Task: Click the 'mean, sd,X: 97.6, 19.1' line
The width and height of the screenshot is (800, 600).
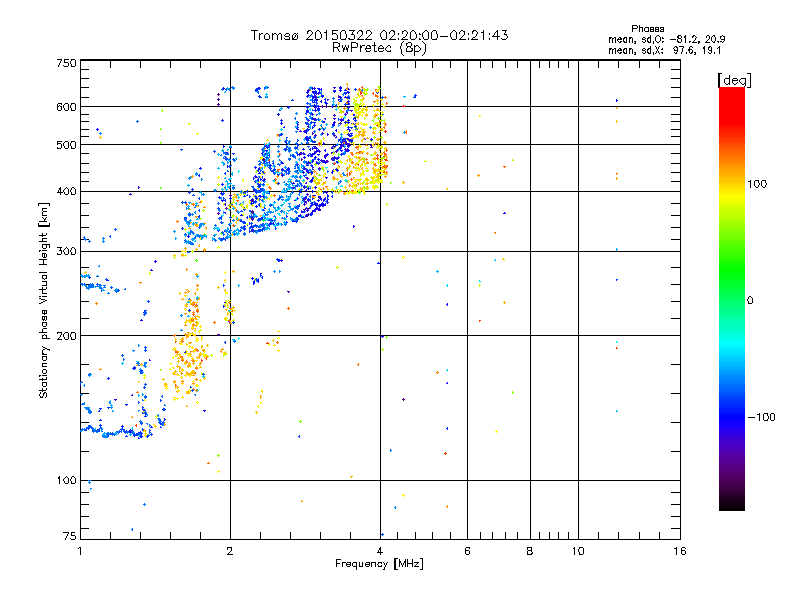Action: pyautogui.click(x=664, y=51)
